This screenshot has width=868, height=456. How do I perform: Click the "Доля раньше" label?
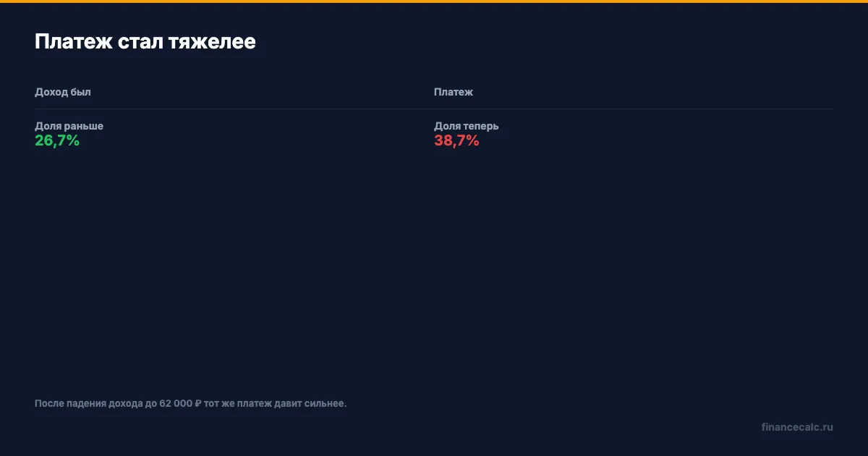point(69,126)
